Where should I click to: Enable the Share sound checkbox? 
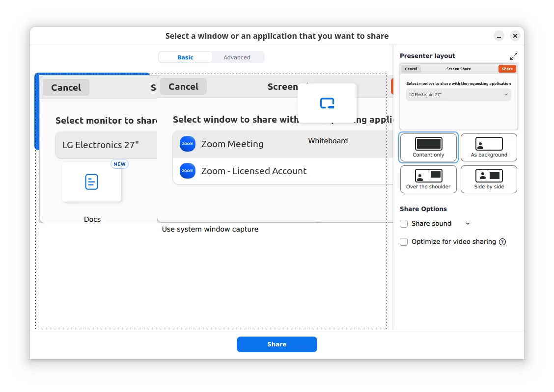(x=404, y=224)
